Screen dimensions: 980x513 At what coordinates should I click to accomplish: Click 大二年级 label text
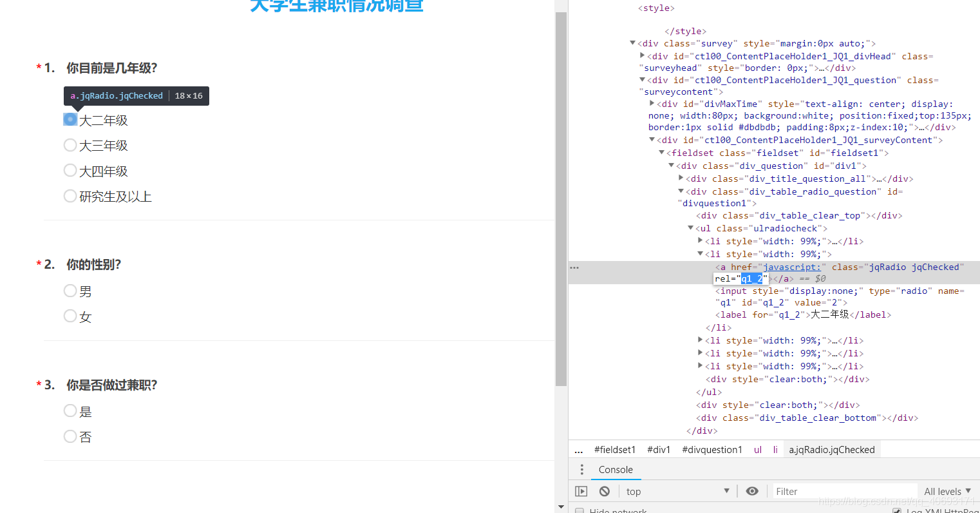point(104,121)
